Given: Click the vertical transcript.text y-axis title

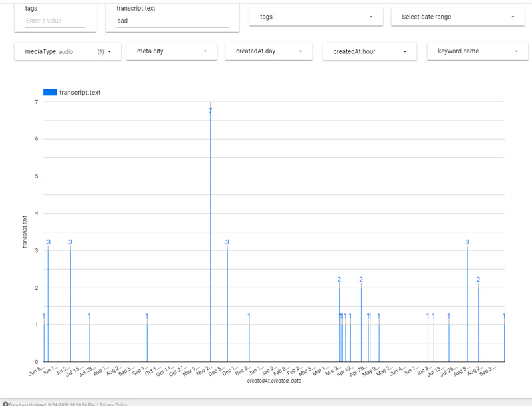Looking at the screenshot, I should click(x=25, y=232).
